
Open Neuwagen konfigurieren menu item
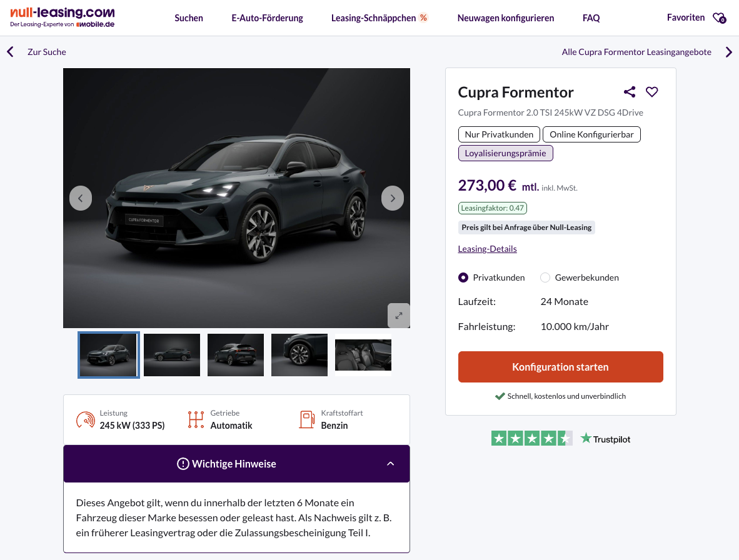(x=505, y=18)
